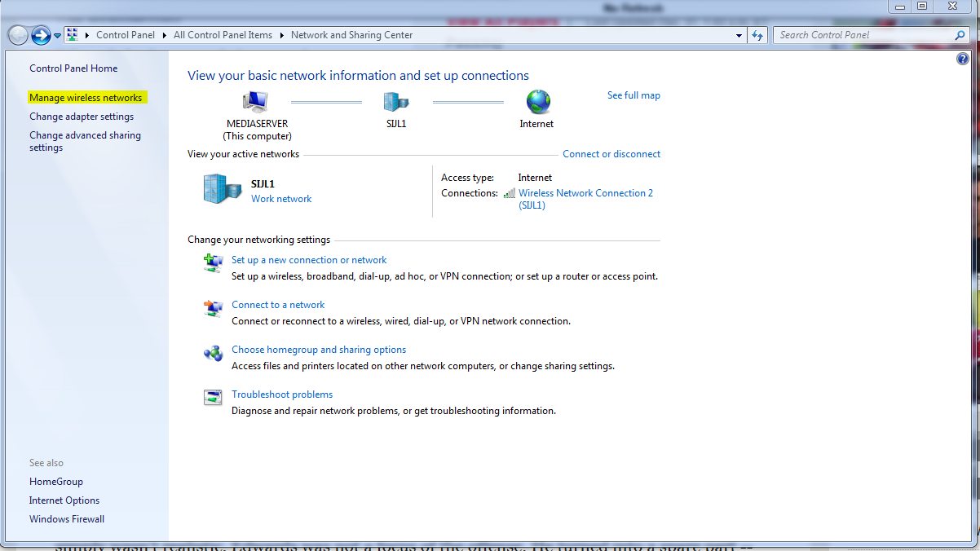
Task: Click the Internet globe icon
Action: [x=538, y=102]
